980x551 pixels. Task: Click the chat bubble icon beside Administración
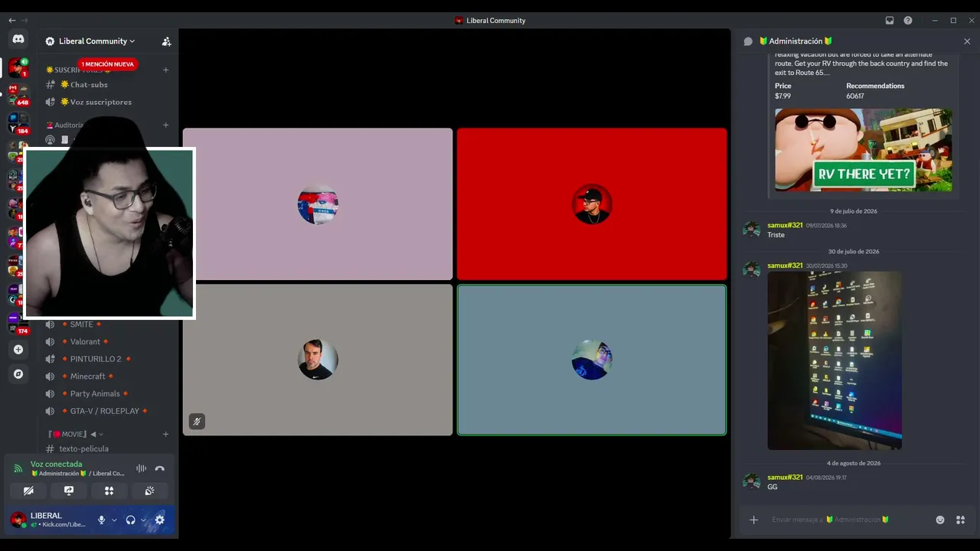point(748,41)
